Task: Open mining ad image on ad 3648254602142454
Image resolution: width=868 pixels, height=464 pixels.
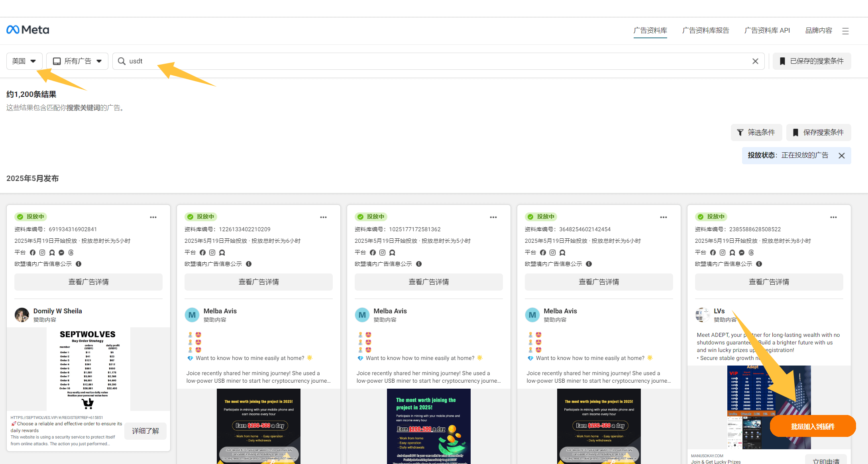Action: 599,426
